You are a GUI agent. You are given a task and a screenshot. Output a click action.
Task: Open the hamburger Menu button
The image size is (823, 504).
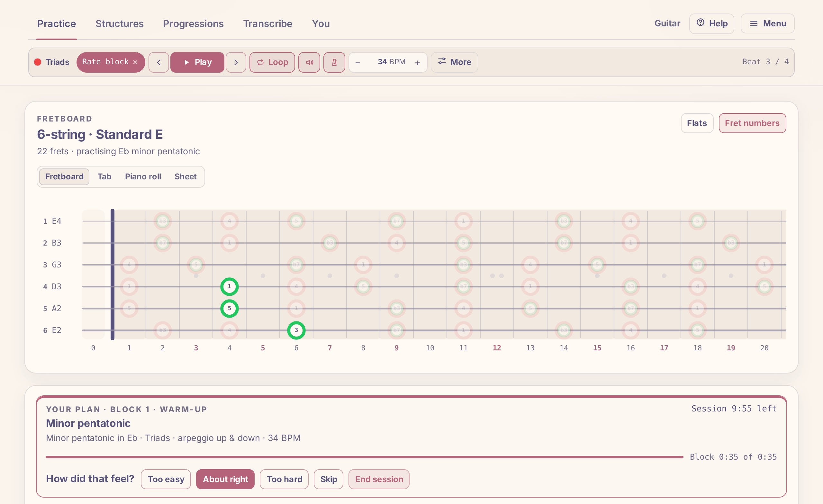click(768, 23)
